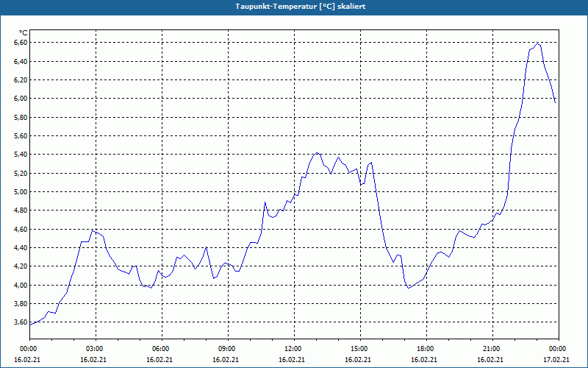The height and width of the screenshot is (368, 588).
Task: Select the 4,60 y-axis value
Action: (21, 229)
